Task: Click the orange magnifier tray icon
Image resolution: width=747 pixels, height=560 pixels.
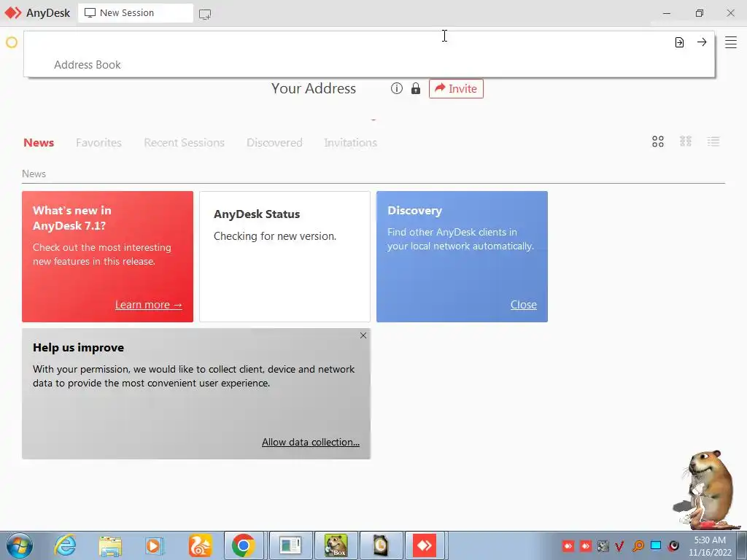Action: [x=638, y=545]
